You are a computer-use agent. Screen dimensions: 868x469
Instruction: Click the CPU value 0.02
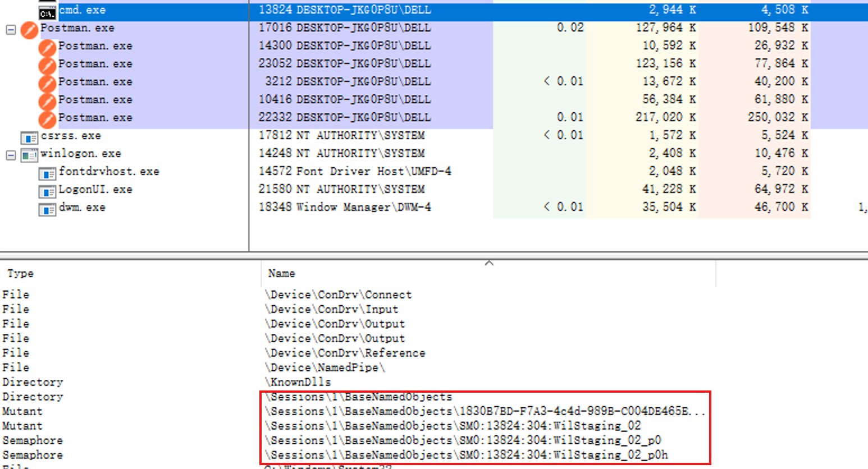(x=570, y=27)
